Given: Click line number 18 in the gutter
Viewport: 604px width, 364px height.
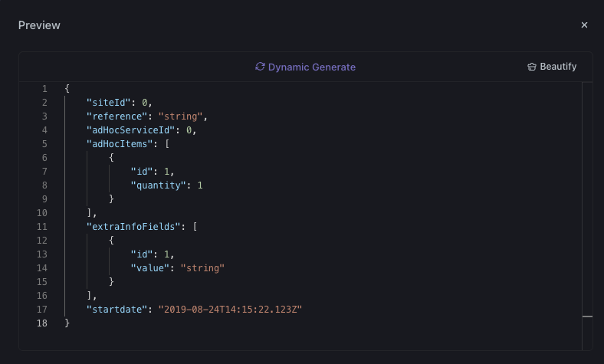Looking at the screenshot, I should click(42, 323).
